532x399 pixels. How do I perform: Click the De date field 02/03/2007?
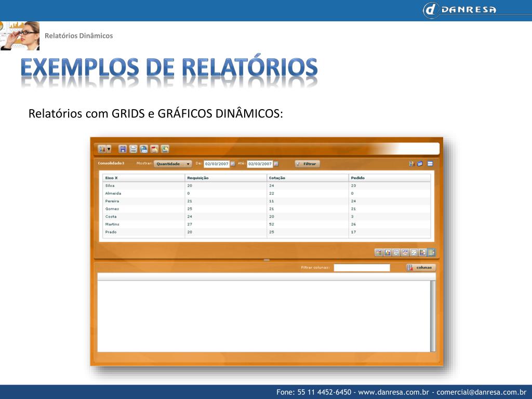click(217, 164)
